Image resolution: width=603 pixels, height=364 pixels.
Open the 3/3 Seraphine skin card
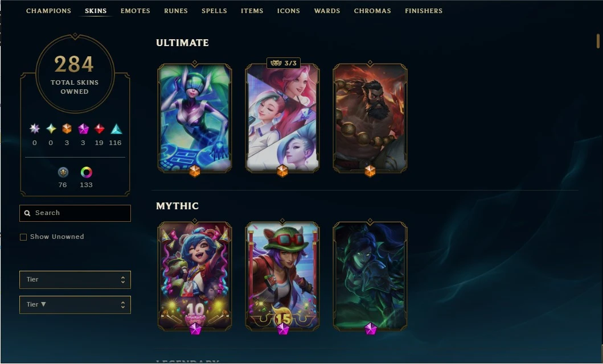282,118
